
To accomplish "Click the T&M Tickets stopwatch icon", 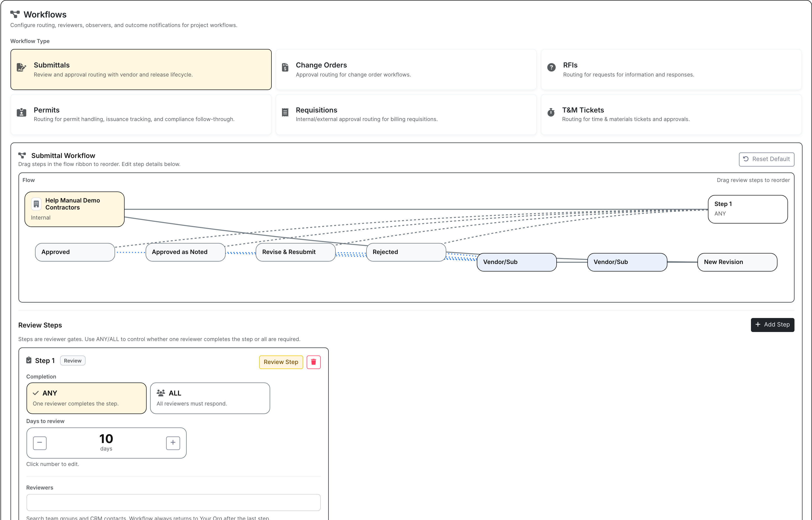I will [x=551, y=112].
